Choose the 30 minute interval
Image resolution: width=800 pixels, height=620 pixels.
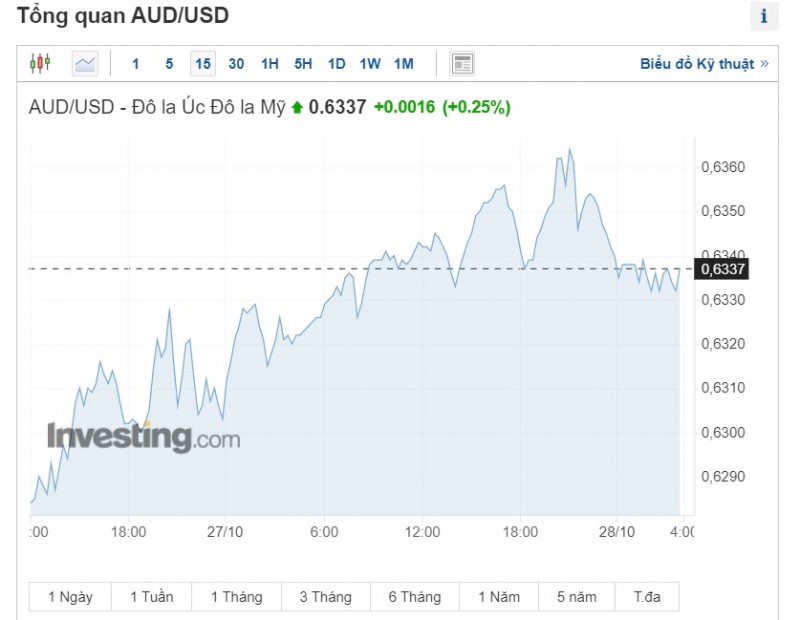(x=236, y=64)
